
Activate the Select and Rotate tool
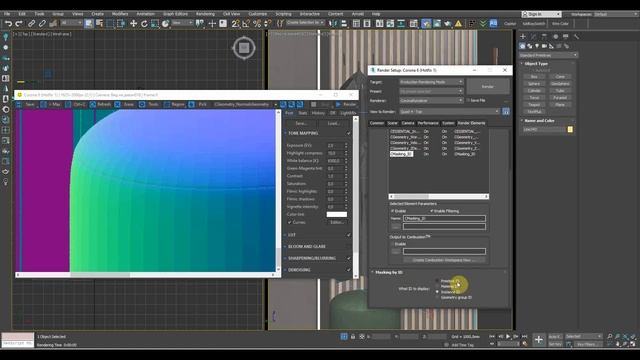click(x=144, y=24)
